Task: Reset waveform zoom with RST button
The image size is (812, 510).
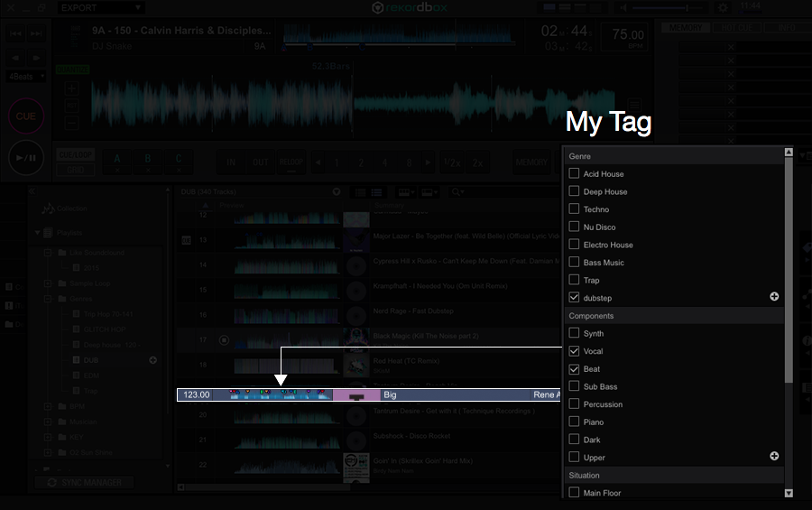Action: point(71,106)
